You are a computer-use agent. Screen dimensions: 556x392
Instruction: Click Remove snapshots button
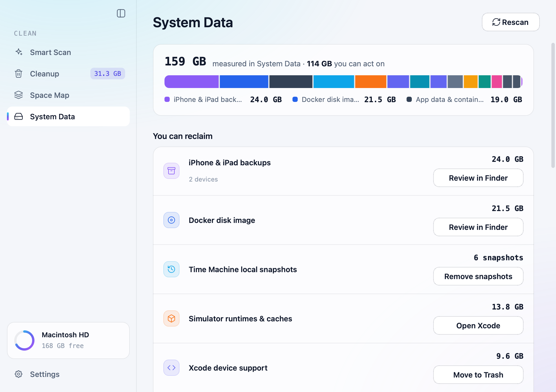[478, 276]
